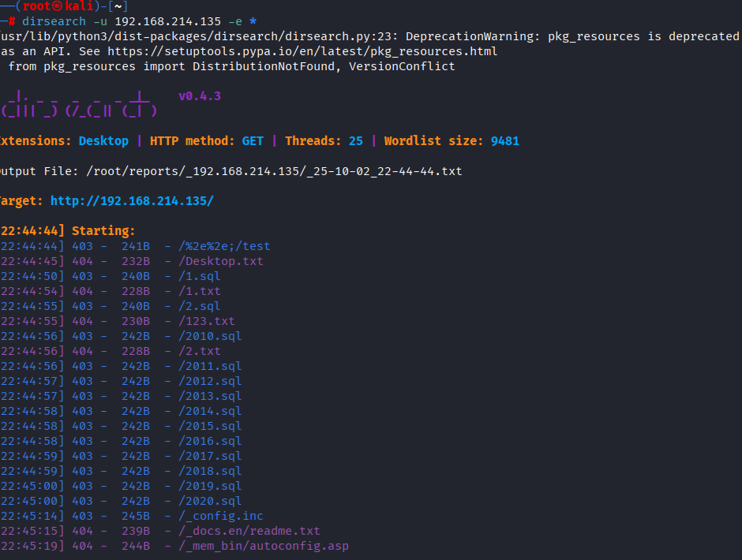Open the target URL http://192.168.214.135/

pos(132,201)
